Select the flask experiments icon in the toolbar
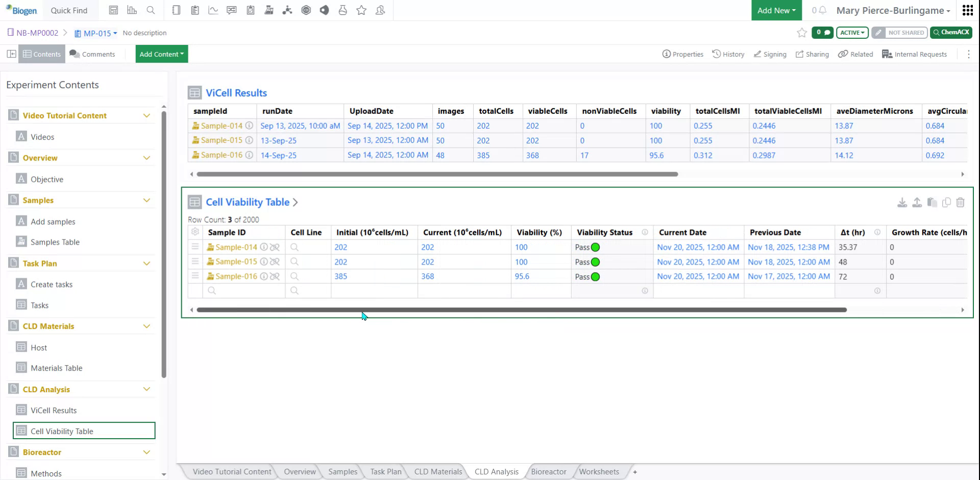The image size is (980, 480). 342,10
